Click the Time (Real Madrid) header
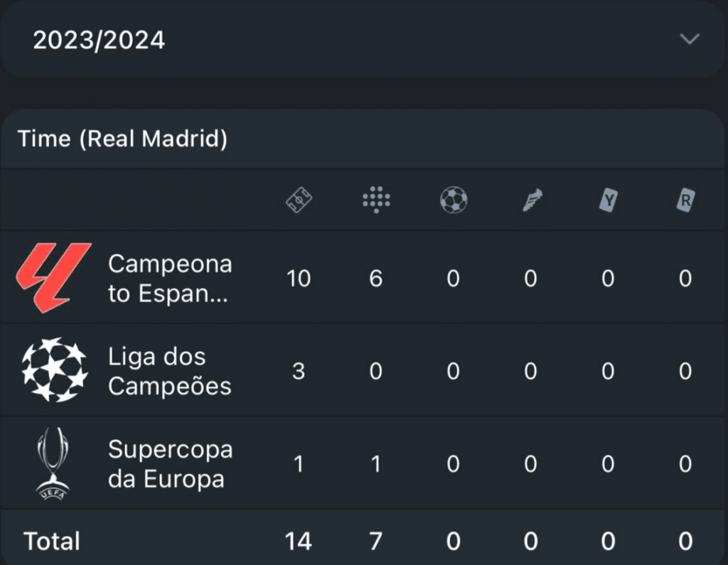This screenshot has width=728, height=565. [x=122, y=139]
